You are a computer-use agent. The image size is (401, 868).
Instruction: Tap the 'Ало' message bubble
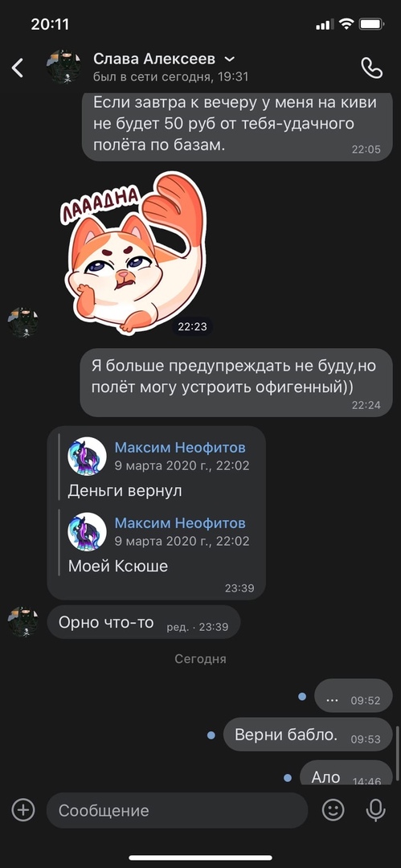[346, 773]
